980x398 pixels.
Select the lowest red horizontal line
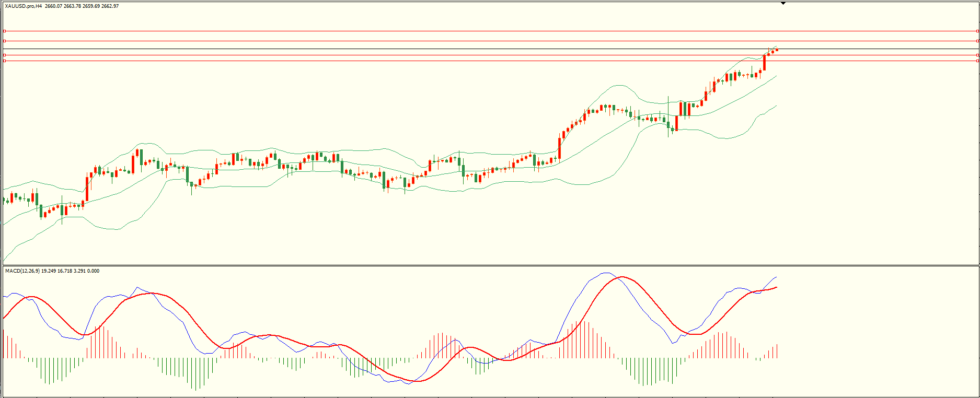490,61
